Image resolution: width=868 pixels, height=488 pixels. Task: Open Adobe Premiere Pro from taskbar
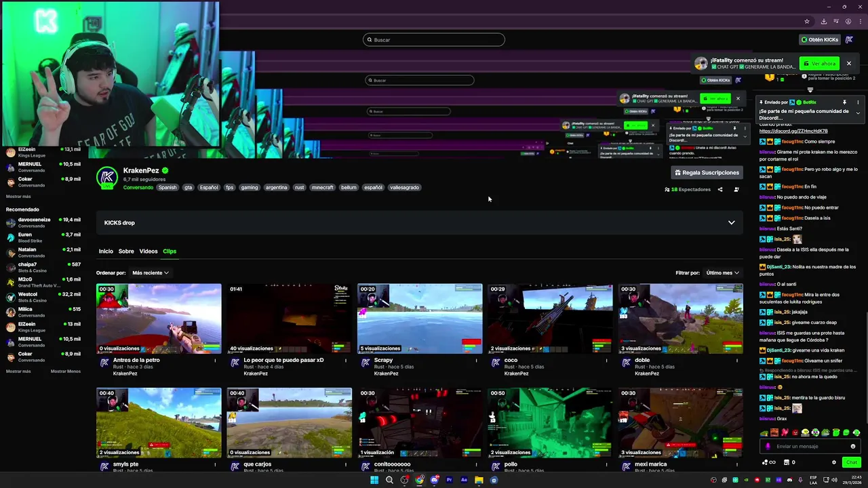coord(449,480)
